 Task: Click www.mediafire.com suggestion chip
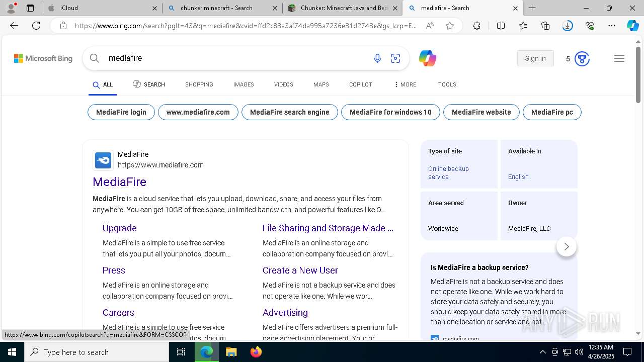[x=198, y=112]
